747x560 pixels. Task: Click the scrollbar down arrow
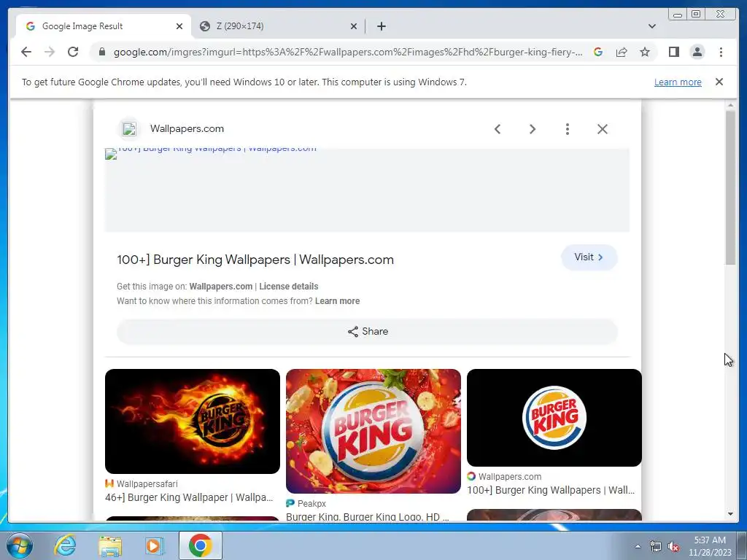[x=730, y=514]
